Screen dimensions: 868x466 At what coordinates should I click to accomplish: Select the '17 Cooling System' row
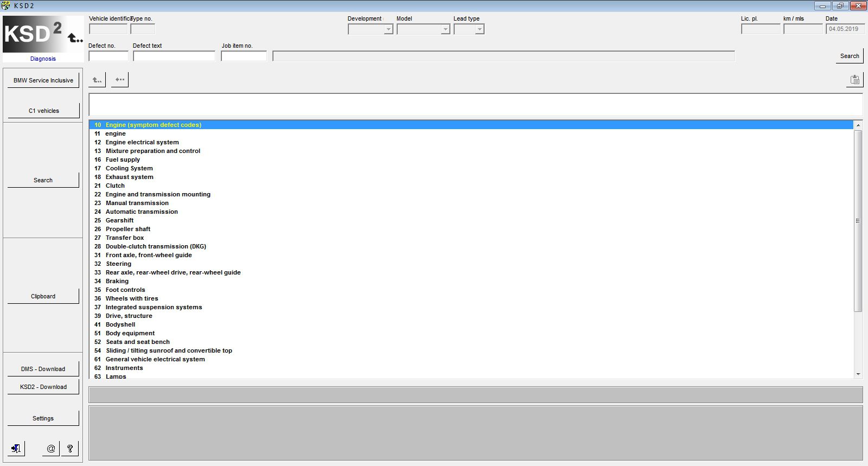471,168
